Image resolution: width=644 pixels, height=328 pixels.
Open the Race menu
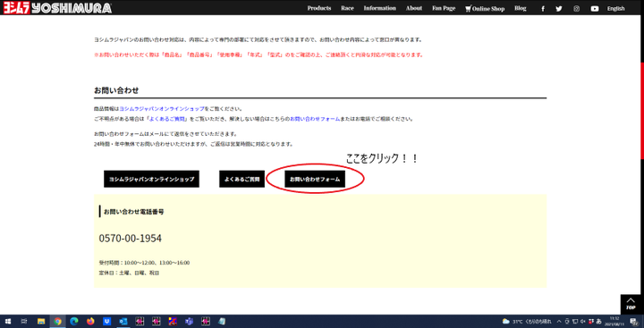[x=347, y=8]
